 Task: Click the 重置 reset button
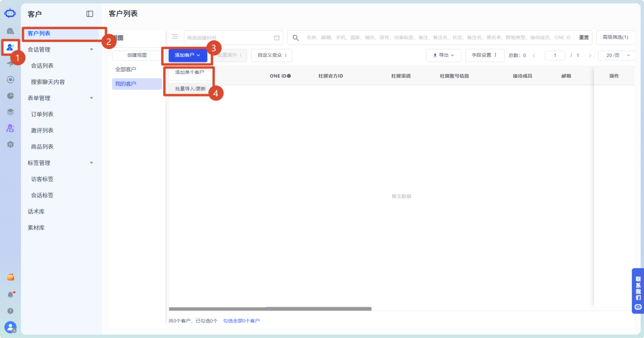coord(584,37)
